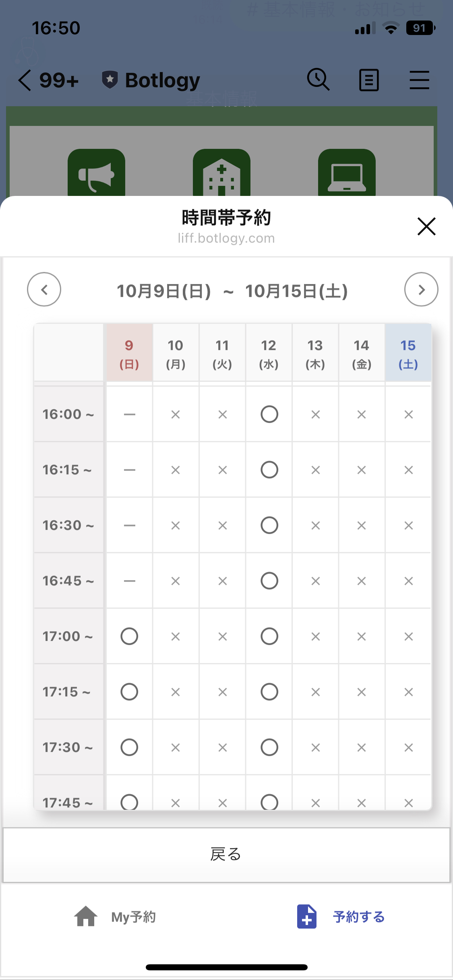The height and width of the screenshot is (980, 453).
Task: Tap the Saturday 15 column header
Action: point(408,353)
